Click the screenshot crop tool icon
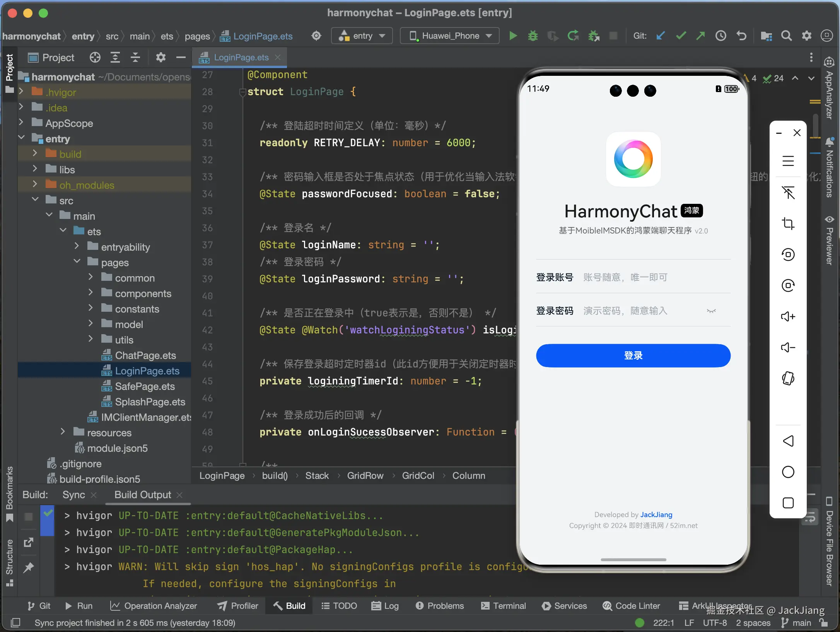 788,224
